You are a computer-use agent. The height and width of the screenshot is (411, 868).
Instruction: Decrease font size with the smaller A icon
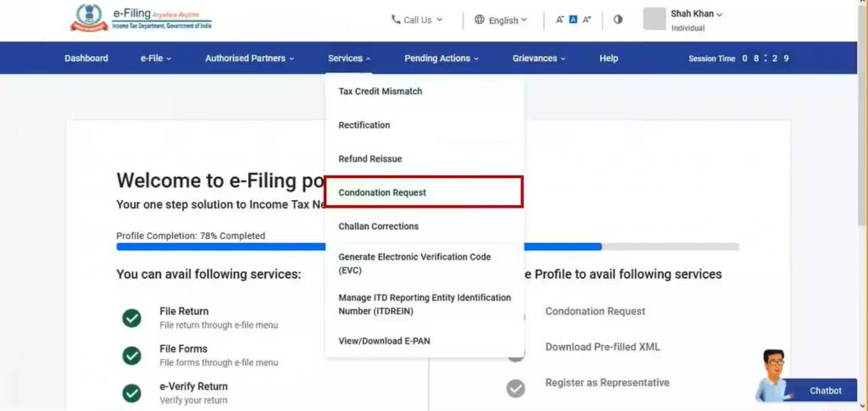559,19
